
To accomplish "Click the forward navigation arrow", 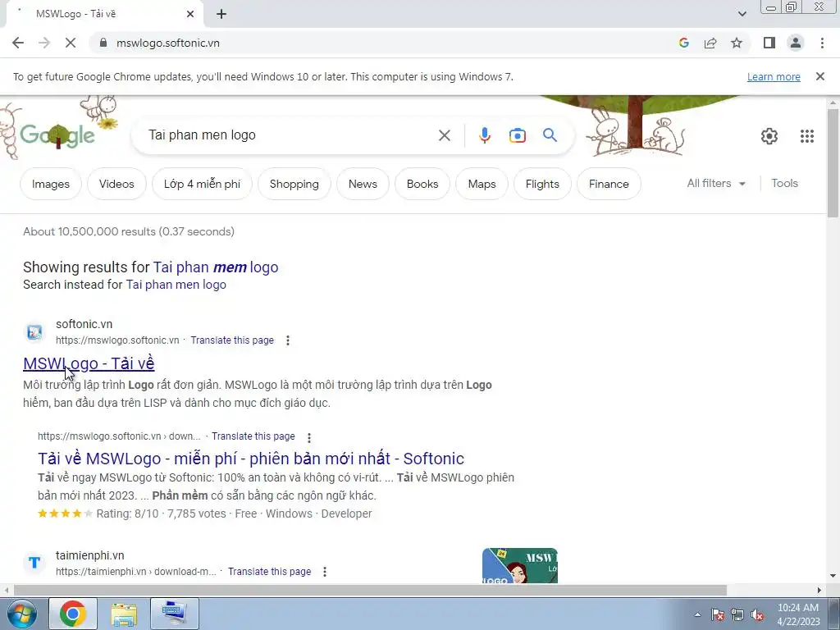I will [x=44, y=43].
